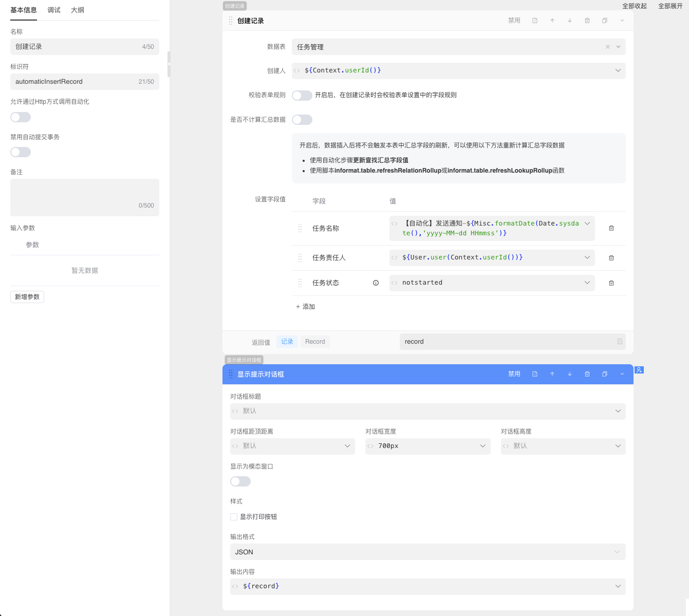Move 创建记录 step down with arrow

pyautogui.click(x=570, y=21)
